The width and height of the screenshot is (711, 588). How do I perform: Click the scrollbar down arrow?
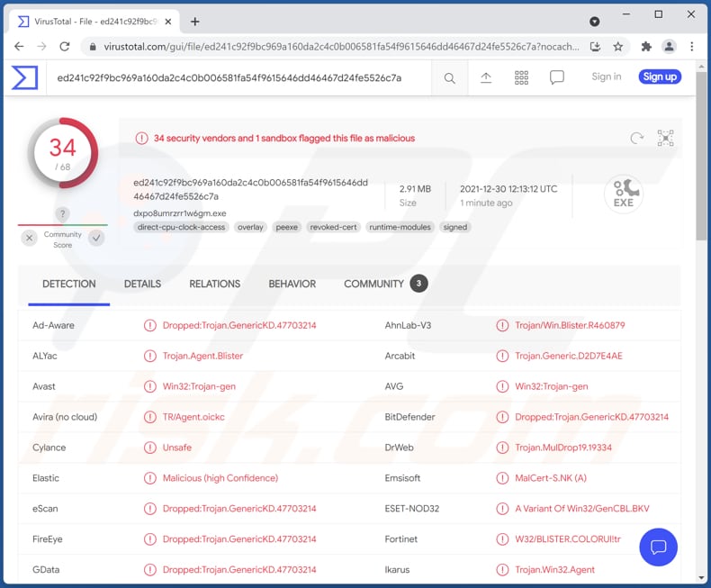701,578
